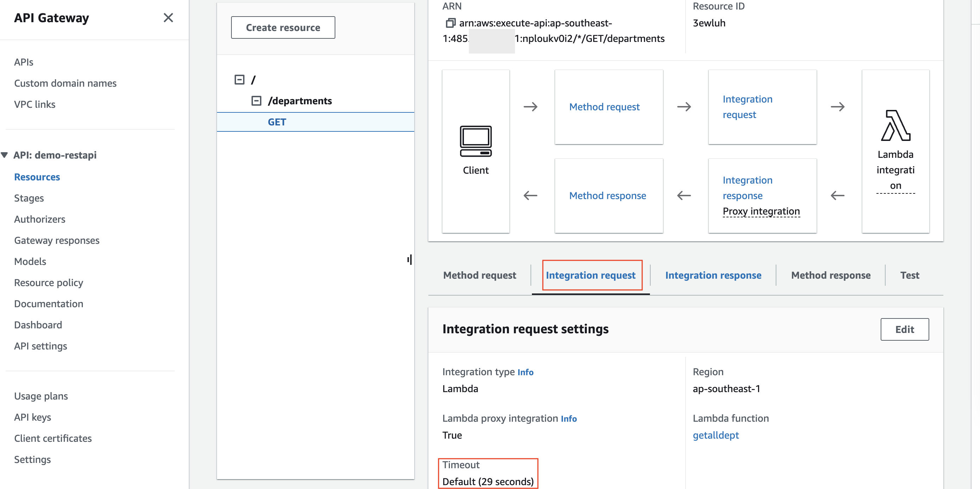Screen dimensions: 980x489
Task: Show Info for Integration type
Action: pyautogui.click(x=525, y=372)
